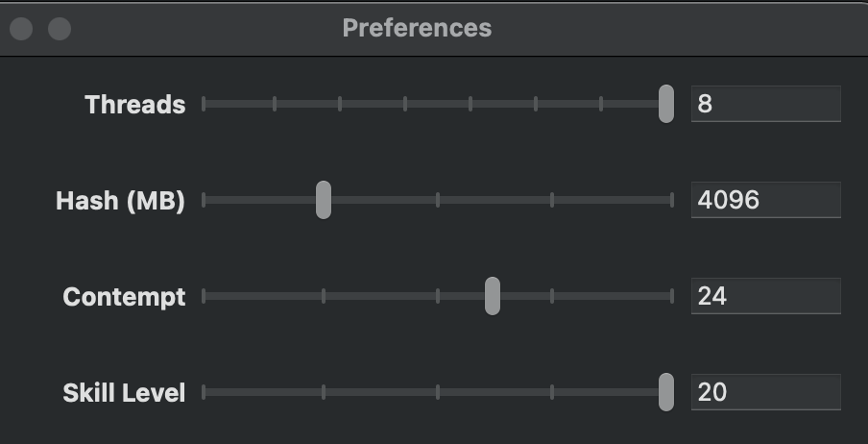
Task: Click the Contempt label text
Action: tap(124, 297)
